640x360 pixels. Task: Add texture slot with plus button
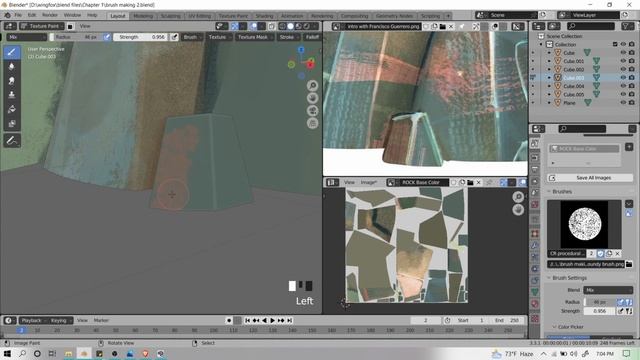coord(629,147)
